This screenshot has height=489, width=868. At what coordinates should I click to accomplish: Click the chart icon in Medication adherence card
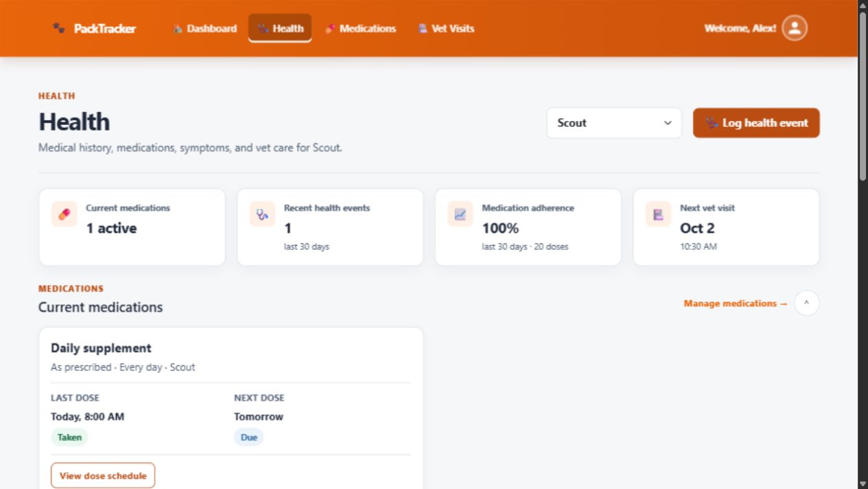tap(460, 214)
